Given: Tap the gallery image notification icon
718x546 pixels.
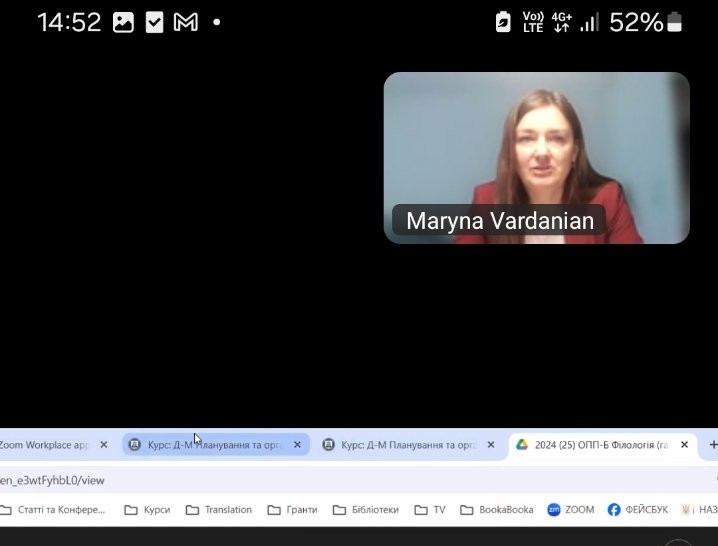Looking at the screenshot, I should coord(123,22).
